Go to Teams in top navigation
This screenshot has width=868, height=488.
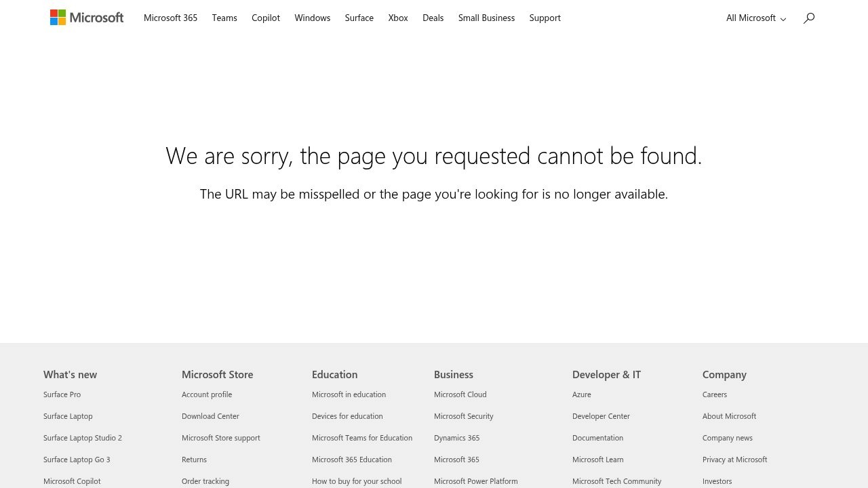pyautogui.click(x=224, y=18)
